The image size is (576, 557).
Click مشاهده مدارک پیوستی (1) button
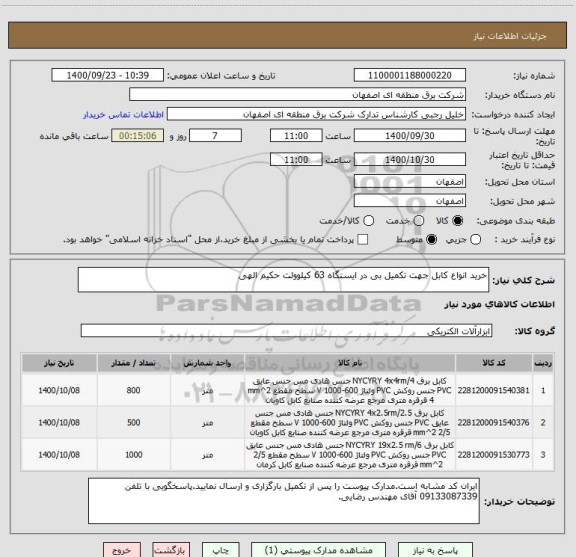tap(318, 550)
